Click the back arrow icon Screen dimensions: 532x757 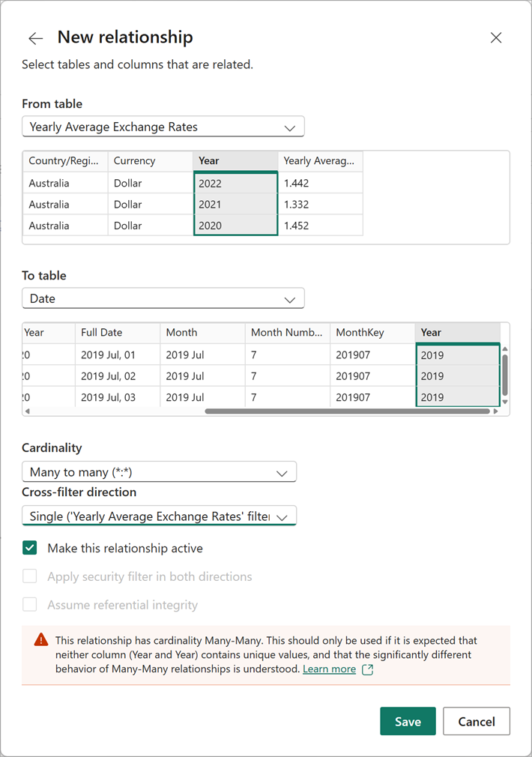(35, 38)
